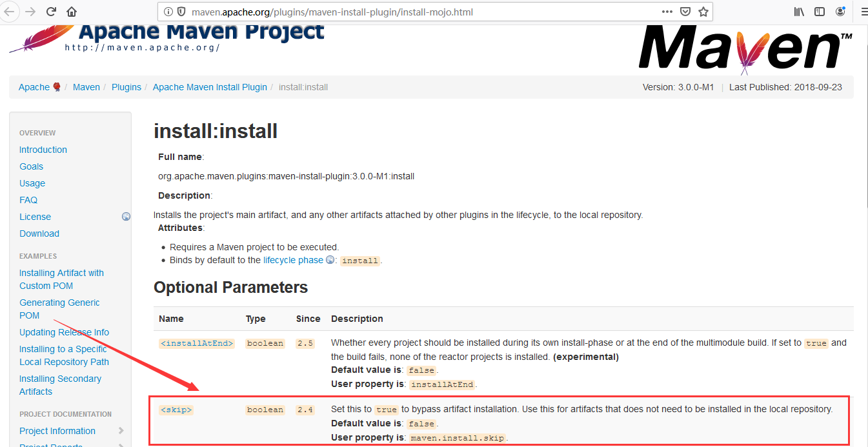This screenshot has width=868, height=447.
Task: Click the http://maven.apache.org/ text under the logo
Action: [x=143, y=48]
